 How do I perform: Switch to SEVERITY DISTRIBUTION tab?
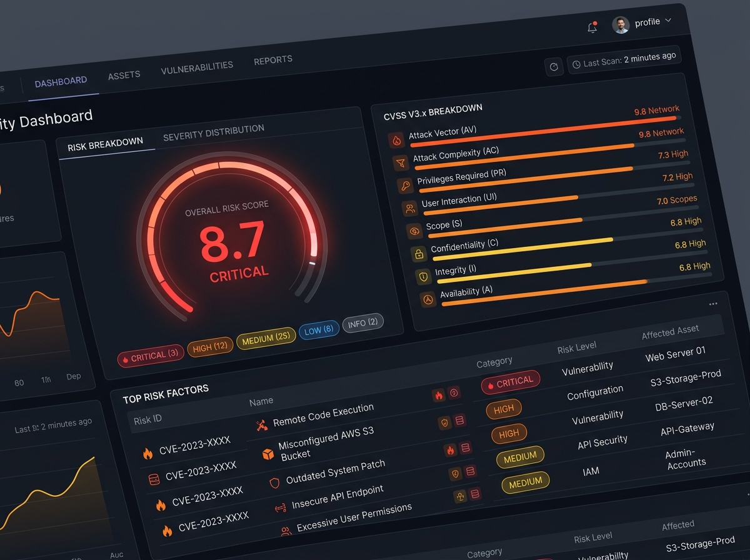pos(214,132)
